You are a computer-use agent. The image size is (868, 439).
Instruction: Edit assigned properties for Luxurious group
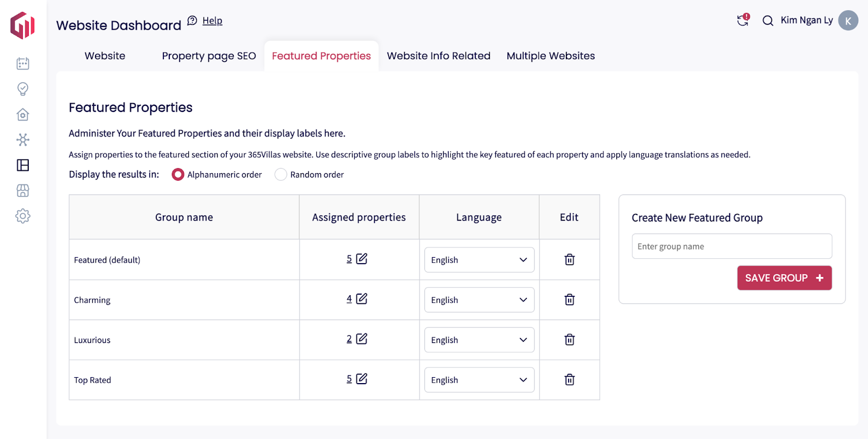click(x=362, y=339)
